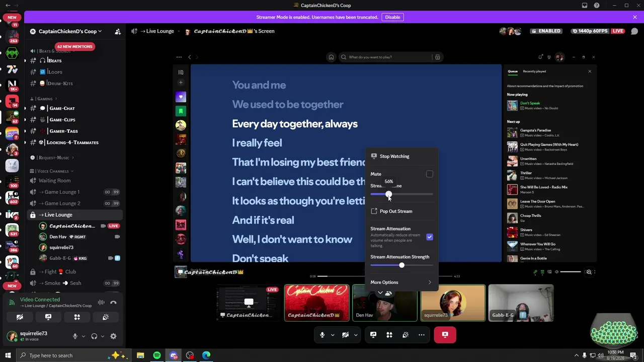644x362 pixels.
Task: Adjust Stream Attenuation Strength slider
Action: (401, 265)
